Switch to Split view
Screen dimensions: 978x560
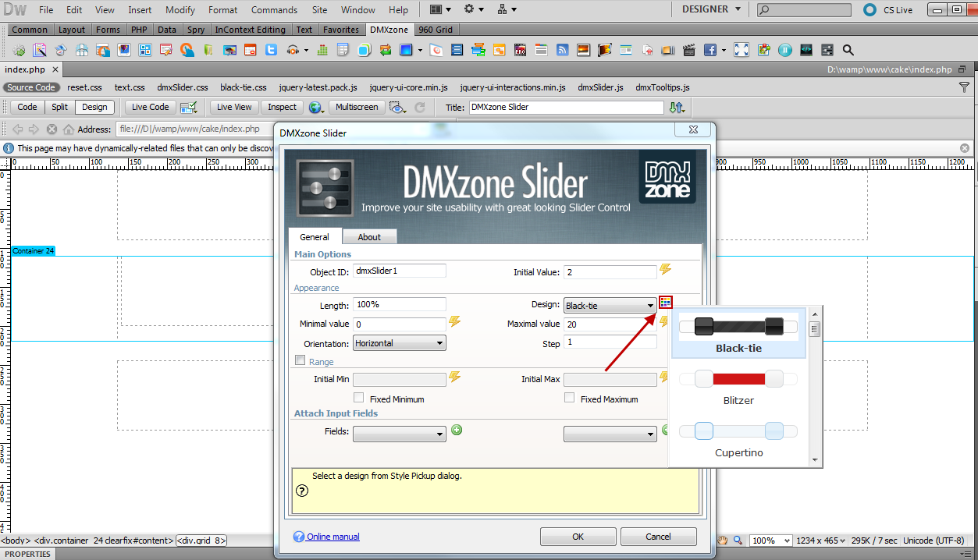59,108
